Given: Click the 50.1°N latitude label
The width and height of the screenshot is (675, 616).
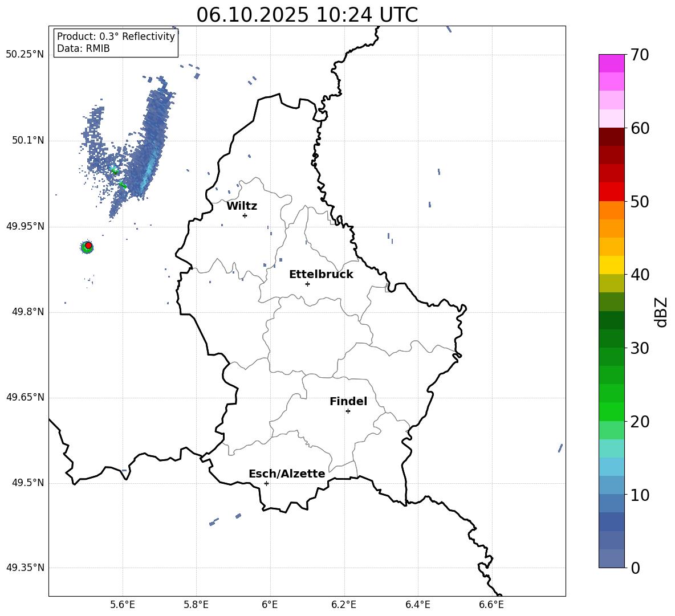Looking at the screenshot, I should tap(27, 140).
